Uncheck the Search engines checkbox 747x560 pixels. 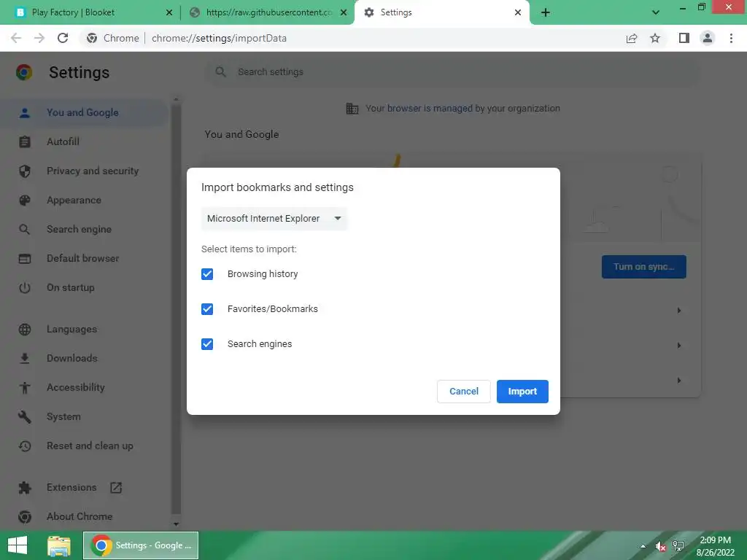206,344
